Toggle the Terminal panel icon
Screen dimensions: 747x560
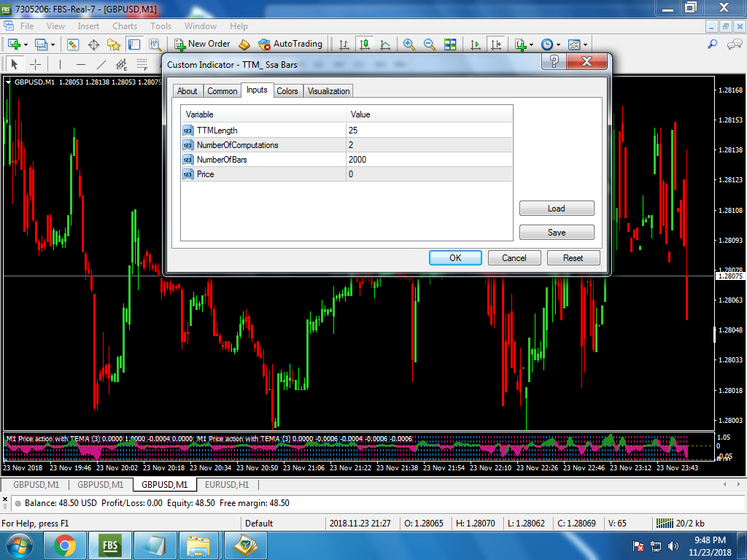(134, 44)
